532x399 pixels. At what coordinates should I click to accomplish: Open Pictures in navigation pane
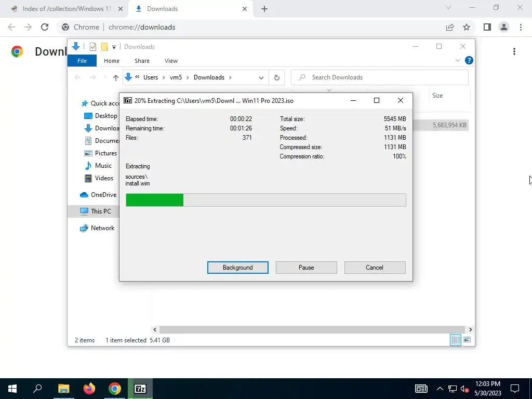coord(101,153)
